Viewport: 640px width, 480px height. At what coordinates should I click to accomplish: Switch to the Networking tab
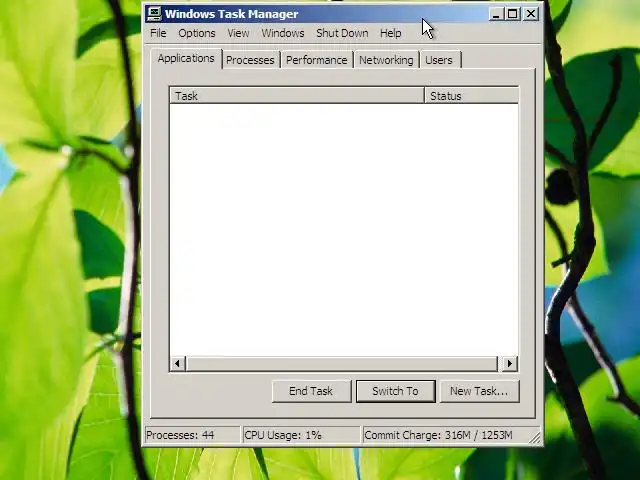[386, 60]
